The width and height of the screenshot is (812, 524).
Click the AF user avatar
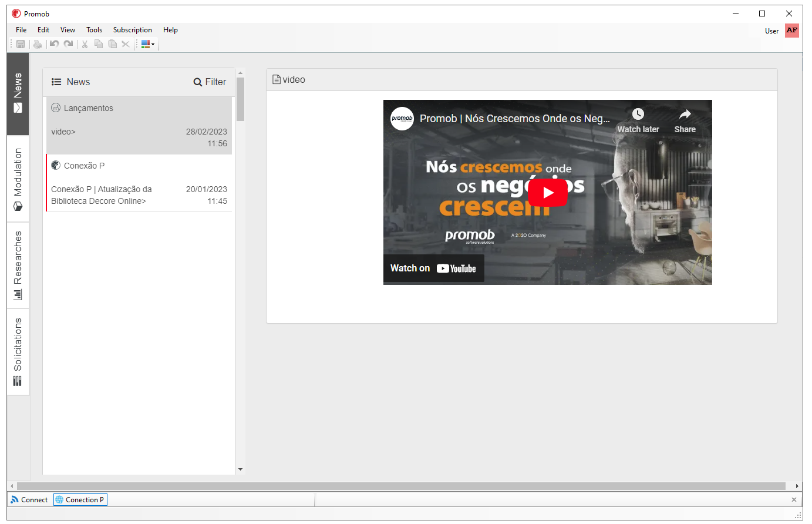[792, 31]
